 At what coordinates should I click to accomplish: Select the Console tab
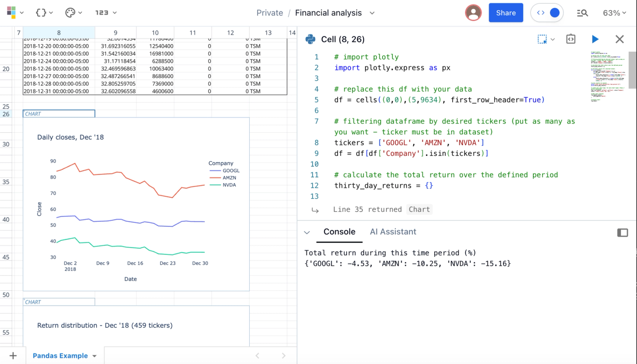coord(339,232)
